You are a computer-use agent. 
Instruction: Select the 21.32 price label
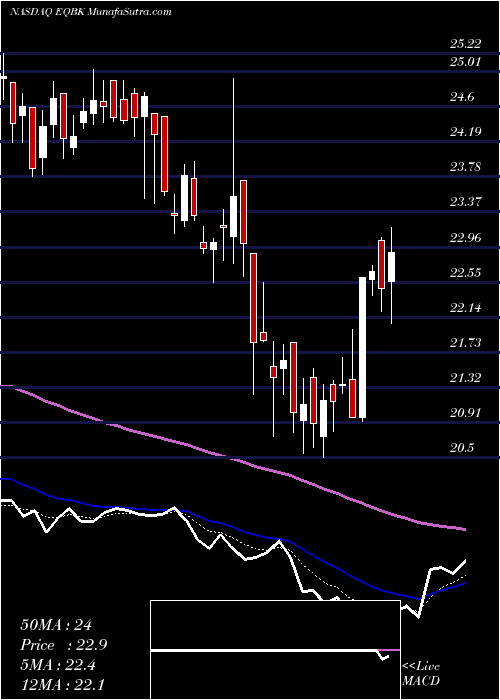pos(466,378)
